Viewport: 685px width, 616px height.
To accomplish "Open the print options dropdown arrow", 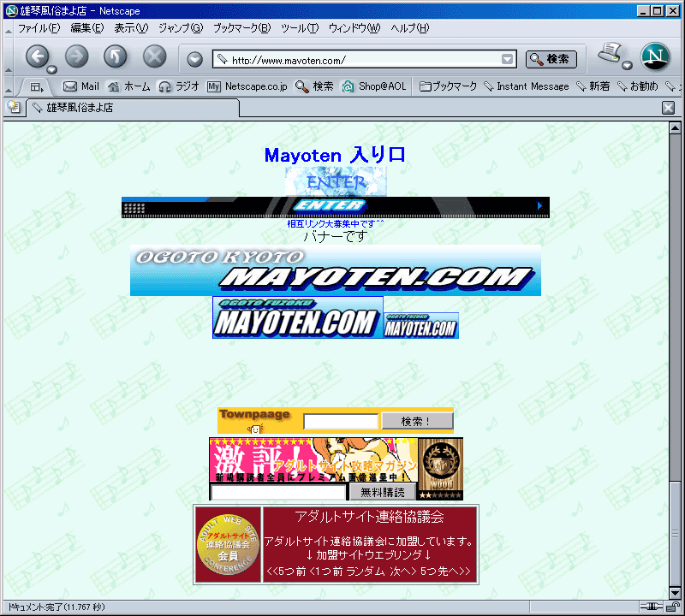I will click(628, 66).
